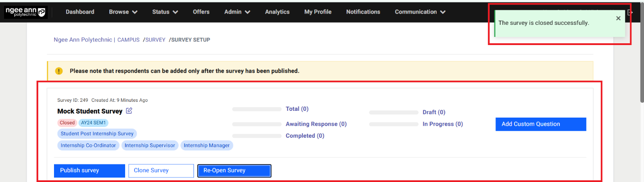This screenshot has width=644, height=182.
Task: Click the Ngee Ann Polytechnic logo
Action: [26, 12]
